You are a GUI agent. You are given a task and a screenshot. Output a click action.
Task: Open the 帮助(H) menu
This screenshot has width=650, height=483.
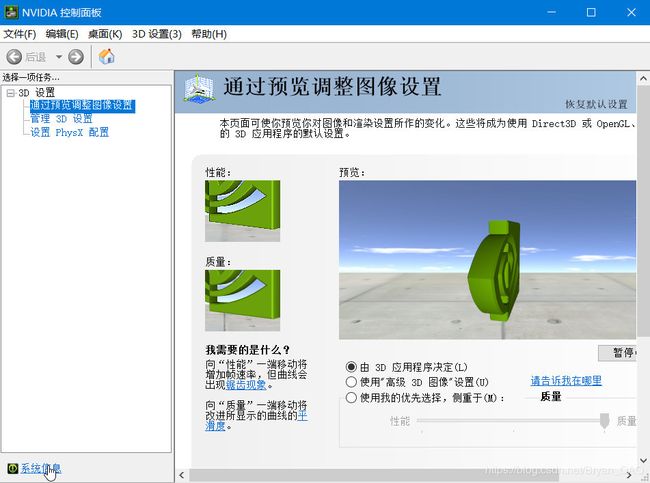209,34
